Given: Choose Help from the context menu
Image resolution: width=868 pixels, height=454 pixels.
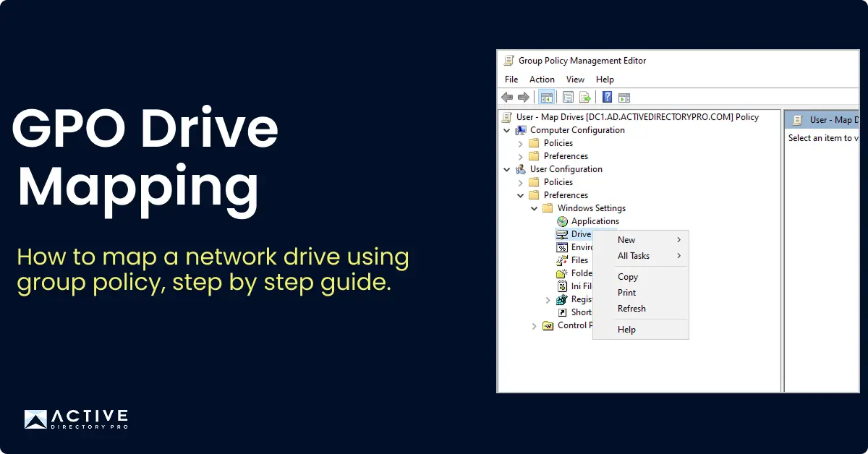Looking at the screenshot, I should pyautogui.click(x=641, y=330).
